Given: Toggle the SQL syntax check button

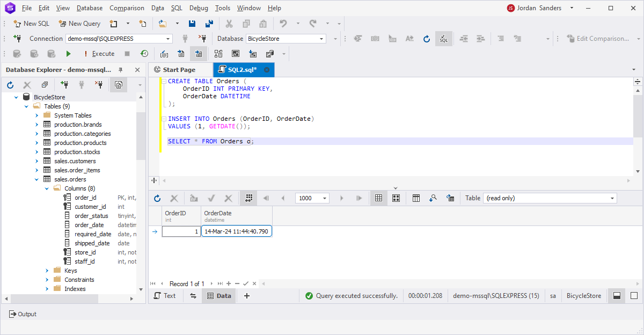Looking at the screenshot, I should pos(444,39).
